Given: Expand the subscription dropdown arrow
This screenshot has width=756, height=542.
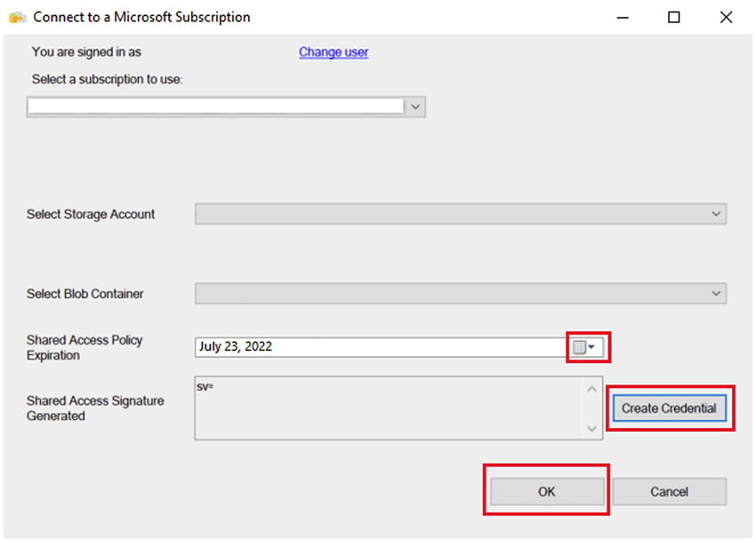Looking at the screenshot, I should click(x=415, y=107).
